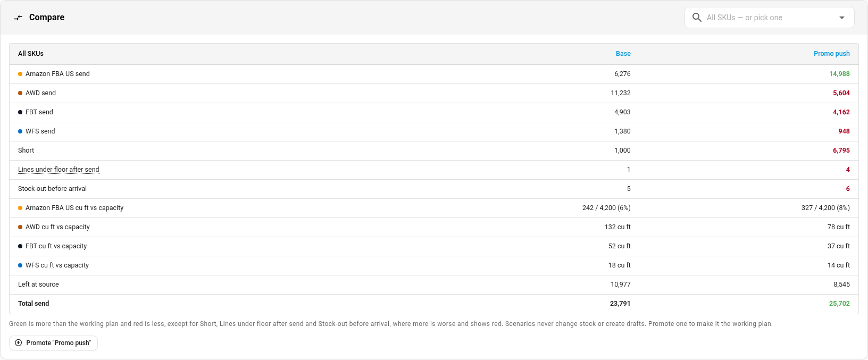Click the Promo push value 4,162
Screen dimensions: 868x360
point(841,112)
